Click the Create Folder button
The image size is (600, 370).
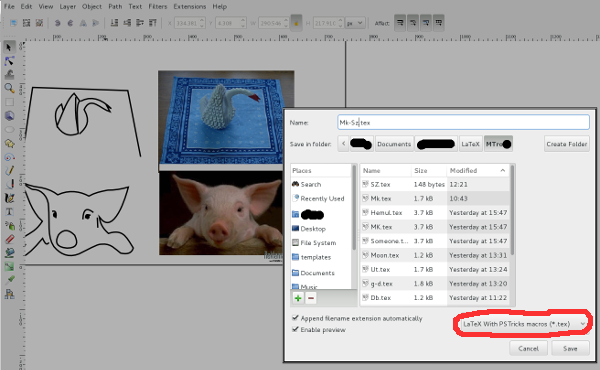coord(567,144)
